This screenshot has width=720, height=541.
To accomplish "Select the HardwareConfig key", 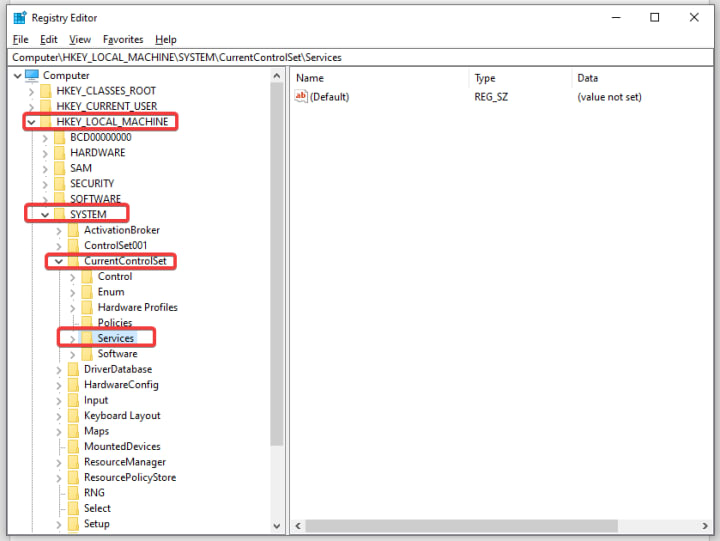I will (121, 385).
